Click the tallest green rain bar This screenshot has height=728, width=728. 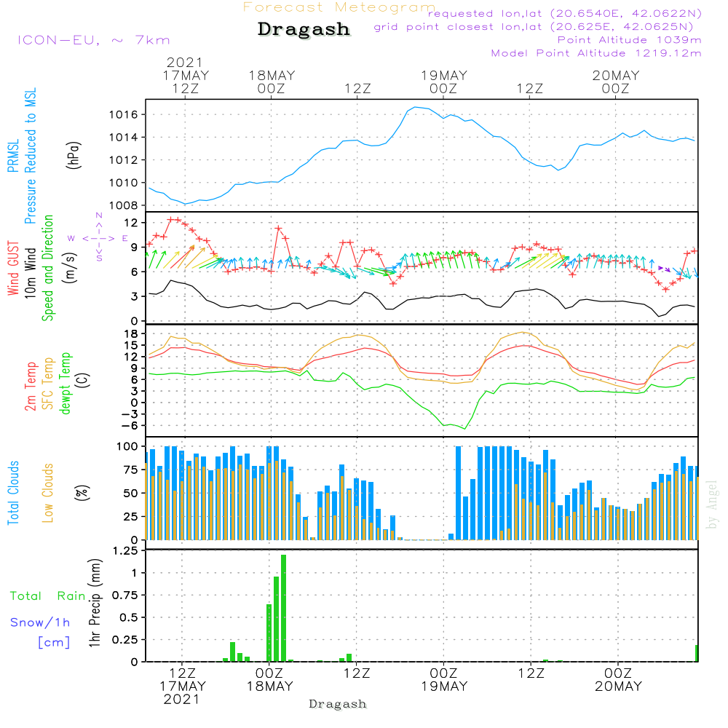(x=283, y=608)
